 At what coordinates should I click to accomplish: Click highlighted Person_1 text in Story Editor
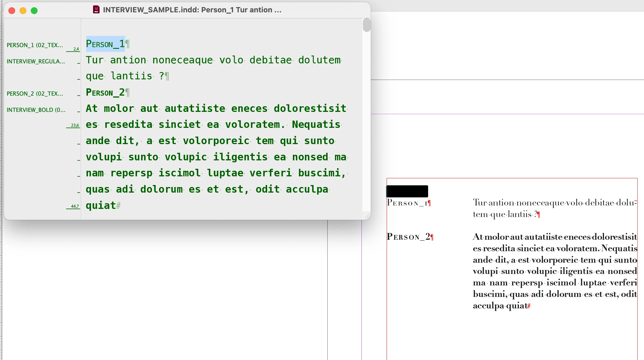click(105, 44)
